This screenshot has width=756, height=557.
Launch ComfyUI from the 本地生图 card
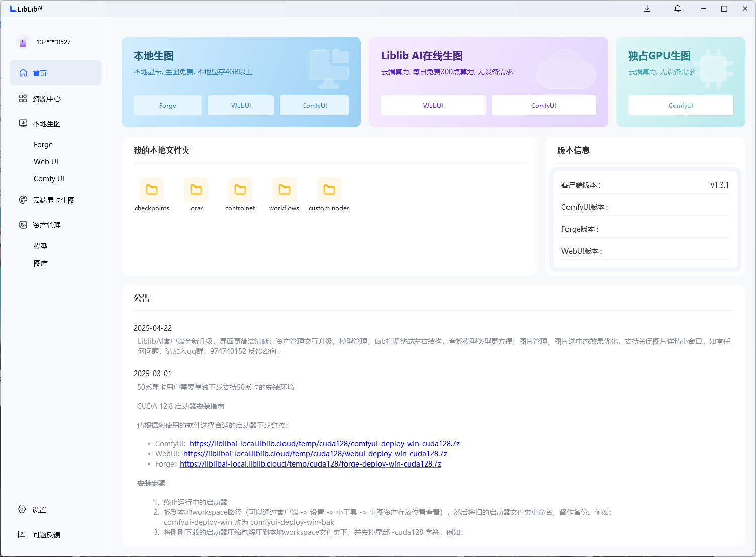[x=315, y=105]
